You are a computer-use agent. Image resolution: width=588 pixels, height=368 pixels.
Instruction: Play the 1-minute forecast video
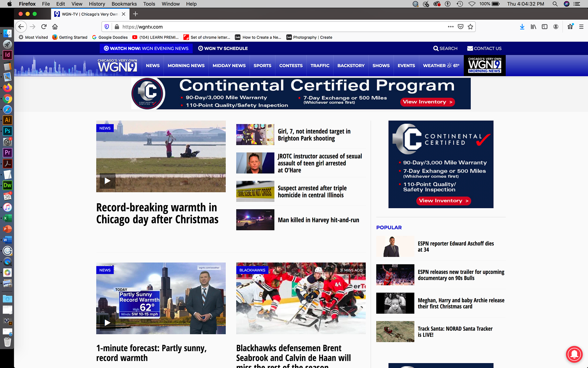click(107, 322)
